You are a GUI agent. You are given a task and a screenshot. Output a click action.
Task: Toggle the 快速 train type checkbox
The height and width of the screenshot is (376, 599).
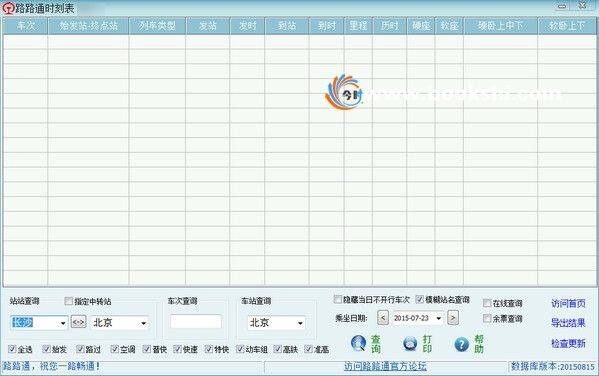coord(177,348)
